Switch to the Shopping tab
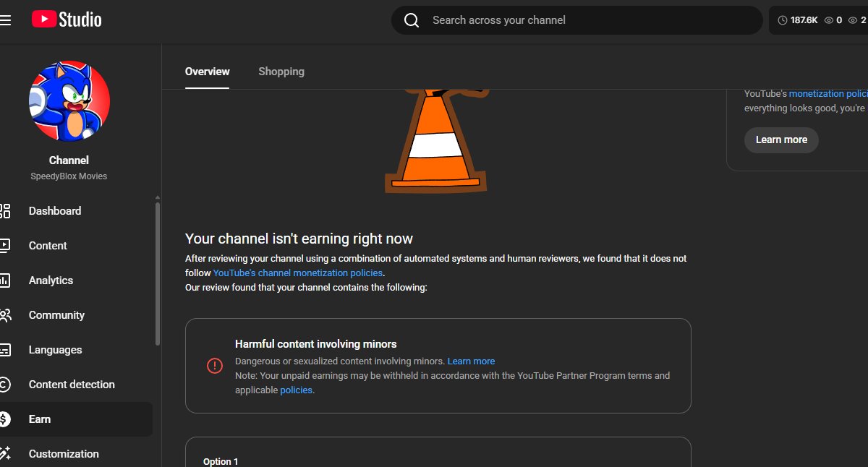 (281, 71)
